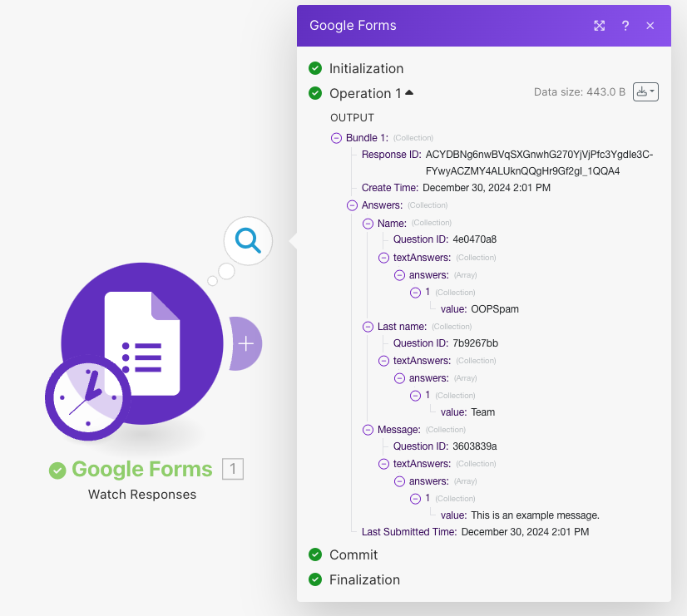This screenshot has height=616, width=687.
Task: Click the Initialization step label
Action: [x=366, y=69]
